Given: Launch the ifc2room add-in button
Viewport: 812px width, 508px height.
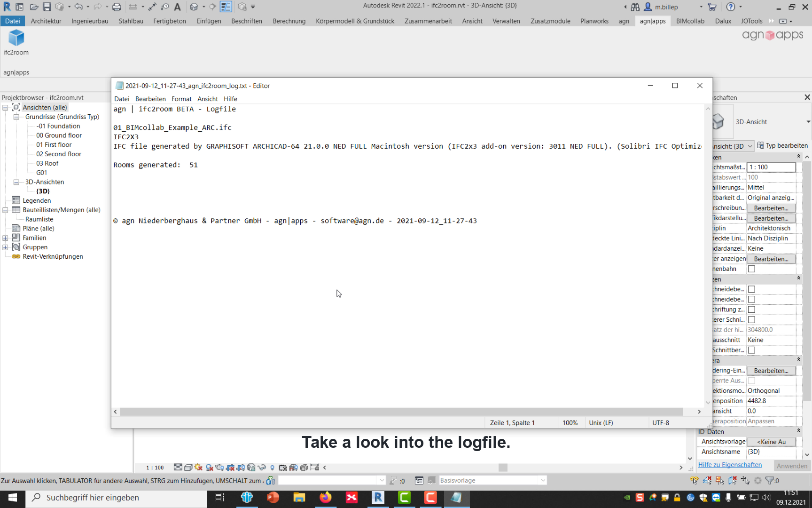Looking at the screenshot, I should tap(16, 42).
